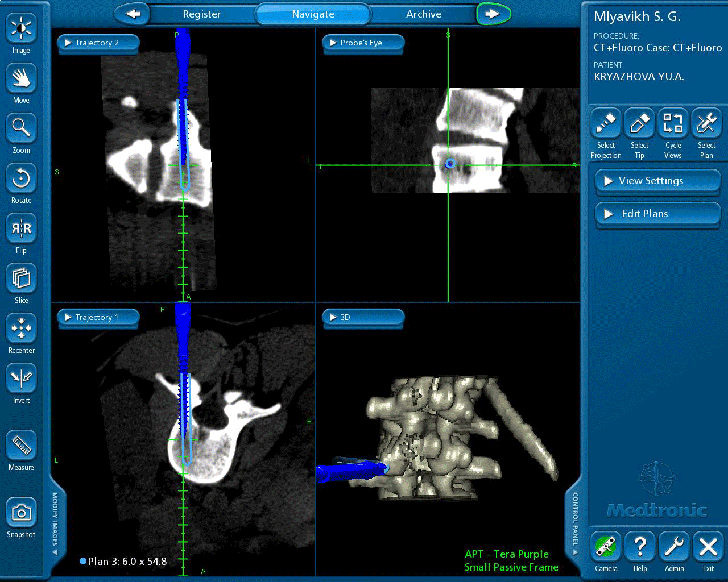Expand Edit Plans panel
The width and height of the screenshot is (728, 582).
[658, 214]
